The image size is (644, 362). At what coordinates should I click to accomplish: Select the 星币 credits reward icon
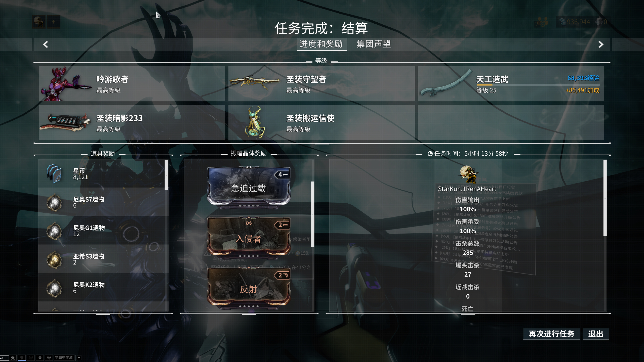coord(54,174)
